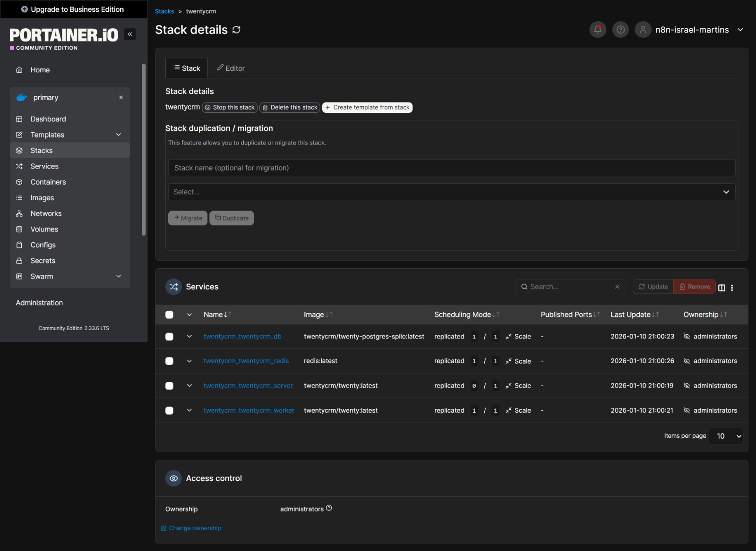Toggle the select-all services checkbox
The height and width of the screenshot is (551, 756).
point(169,315)
